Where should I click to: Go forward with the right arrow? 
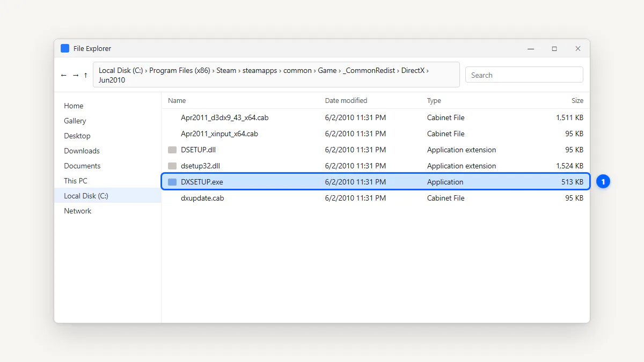tap(76, 75)
